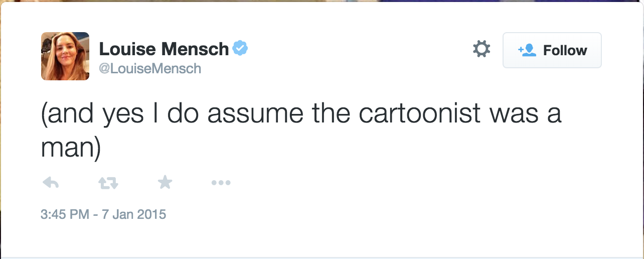Reply to Louise Mensch's tweet
The width and height of the screenshot is (644, 259).
pos(51,183)
